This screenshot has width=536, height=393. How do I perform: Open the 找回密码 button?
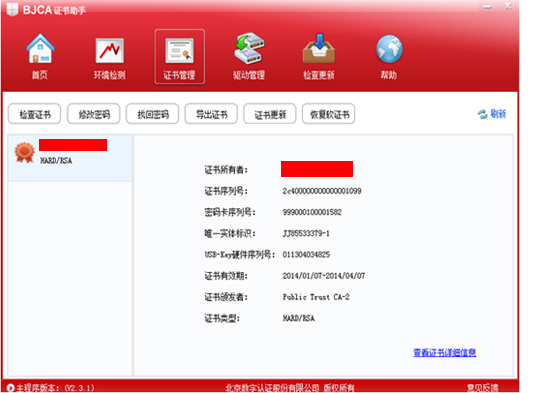coord(152,114)
